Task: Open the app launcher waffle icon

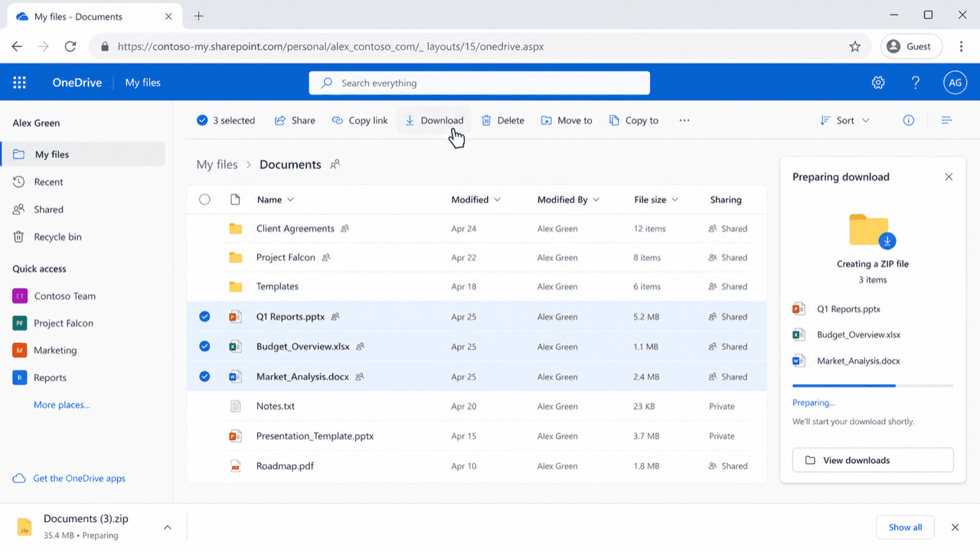Action: [x=20, y=83]
